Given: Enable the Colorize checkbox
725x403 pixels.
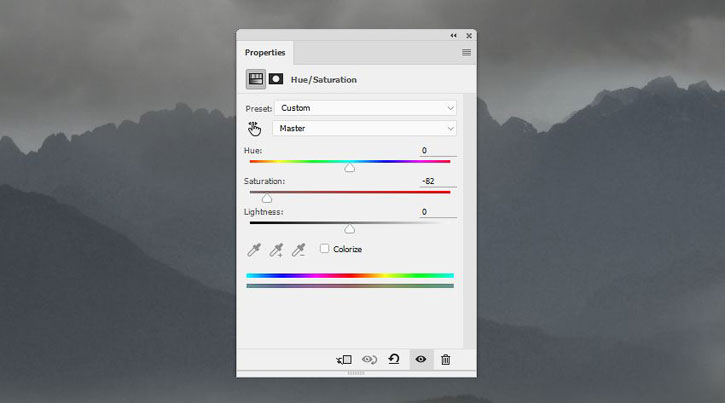Looking at the screenshot, I should click(325, 249).
